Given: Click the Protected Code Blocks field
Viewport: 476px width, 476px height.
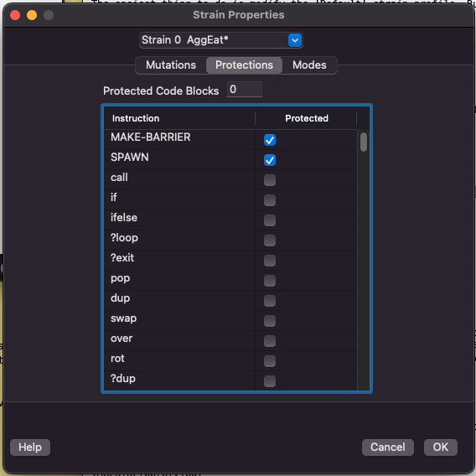Looking at the screenshot, I should [x=245, y=89].
